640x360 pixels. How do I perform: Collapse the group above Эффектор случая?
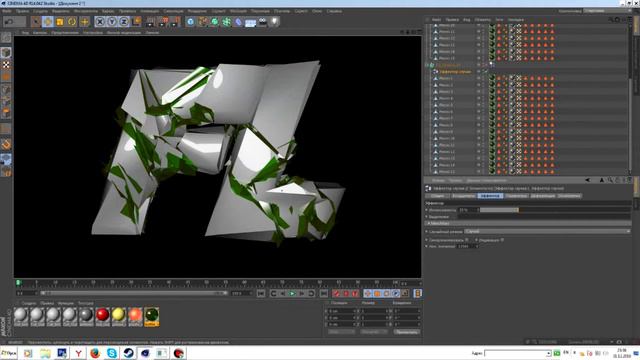[x=427, y=65]
